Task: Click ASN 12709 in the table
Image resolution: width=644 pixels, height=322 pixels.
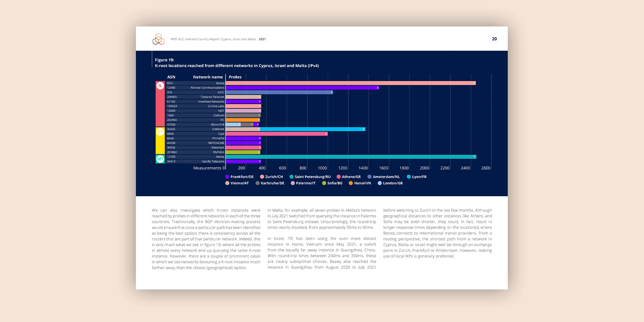Action: (x=171, y=157)
